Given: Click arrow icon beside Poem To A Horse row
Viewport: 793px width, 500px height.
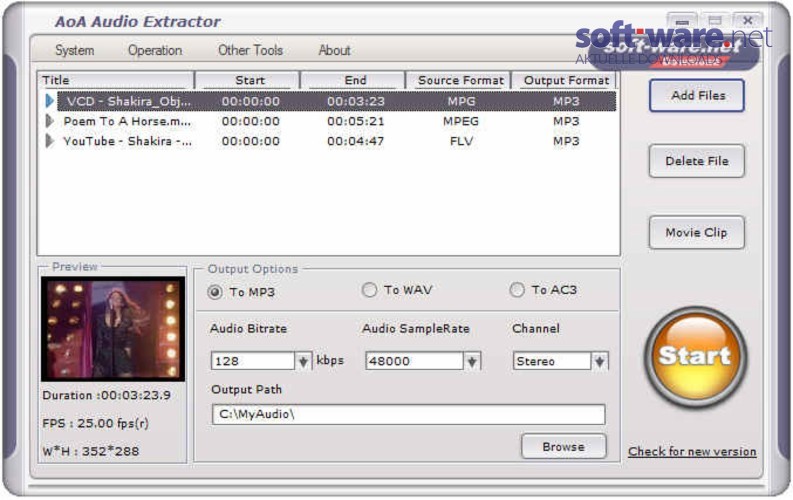Looking at the screenshot, I should pos(50,121).
